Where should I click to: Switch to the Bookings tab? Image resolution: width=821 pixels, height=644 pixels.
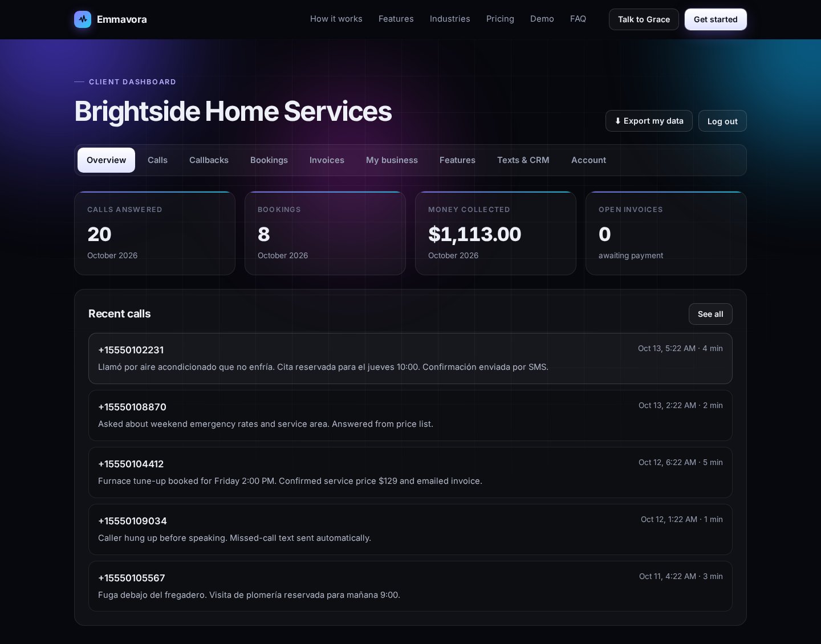point(269,160)
